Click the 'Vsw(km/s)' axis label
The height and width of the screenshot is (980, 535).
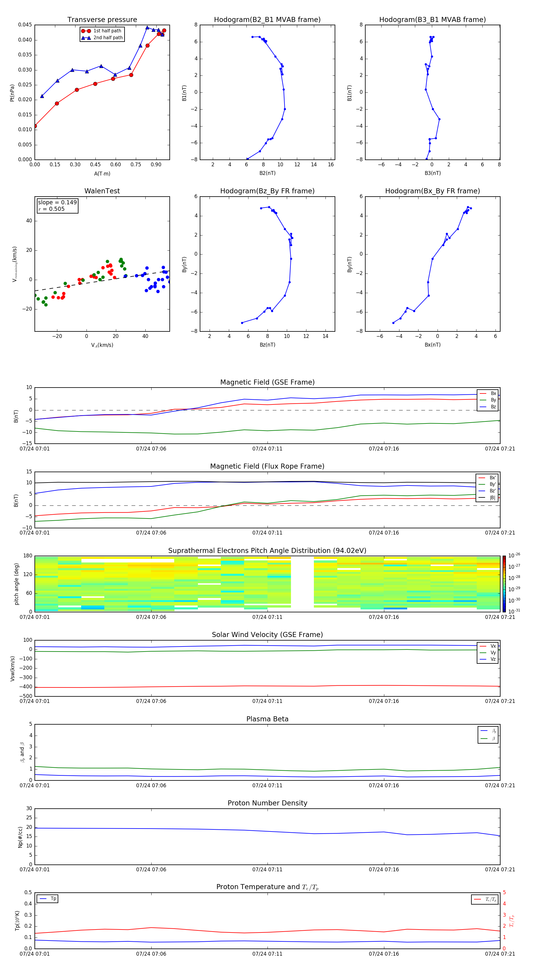[x=12, y=668]
